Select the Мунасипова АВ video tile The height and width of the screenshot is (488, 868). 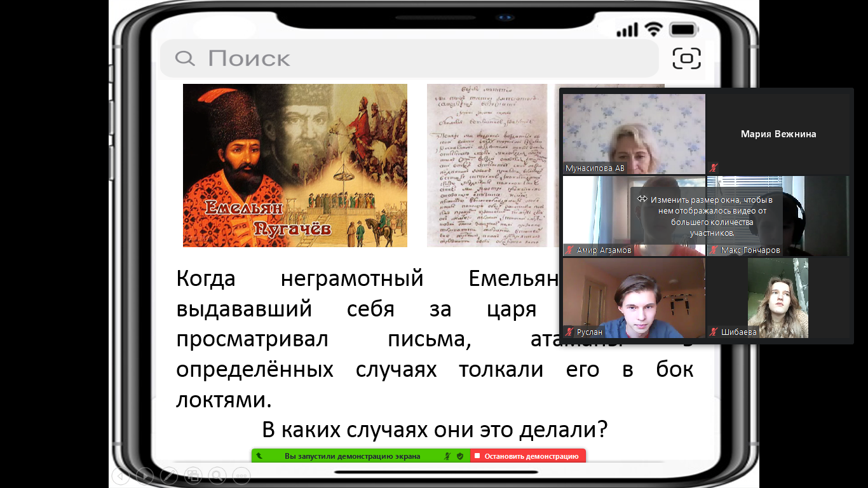pos(634,134)
